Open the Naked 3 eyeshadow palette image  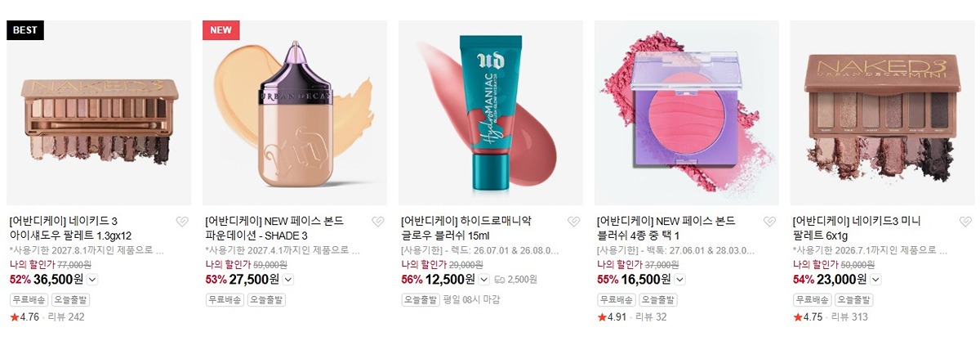coord(99,113)
